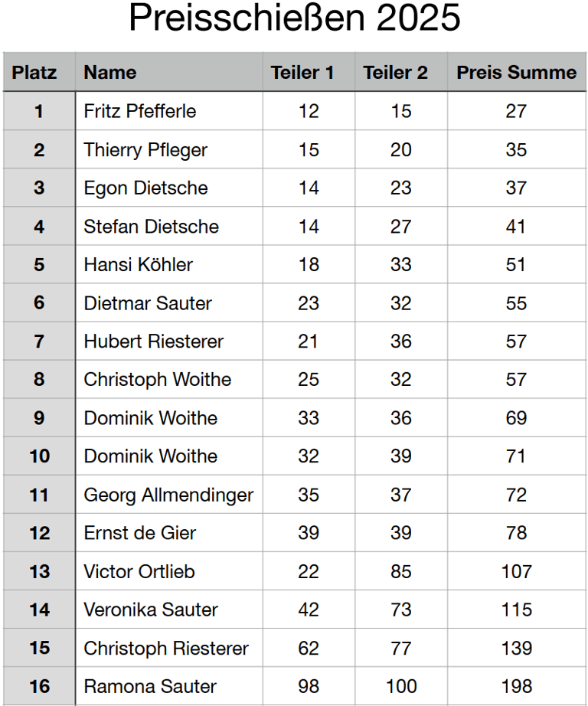The height and width of the screenshot is (706, 588).
Task: Select Christoph Riesterer's Teiler 1 value 62
Action: click(309, 648)
